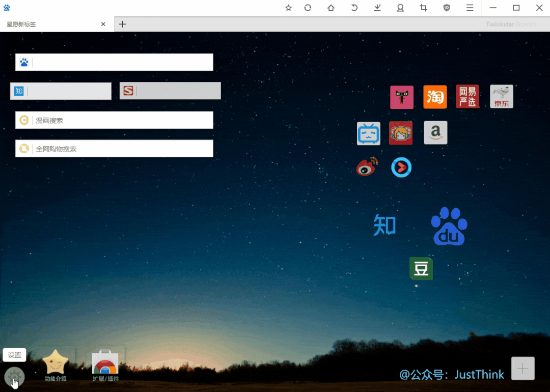The width and height of the screenshot is (550, 392).
Task: Open the hamburger main menu
Action: 470,8
